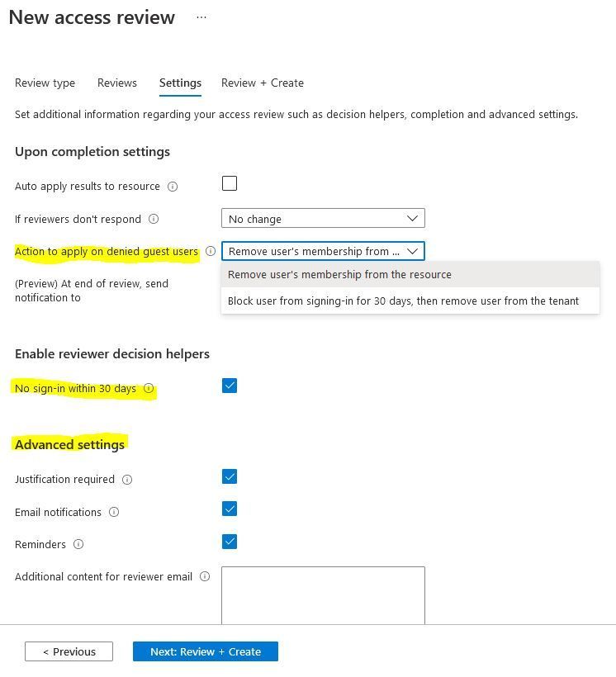Click info icon next to Additional content for reviewer email

(205, 576)
